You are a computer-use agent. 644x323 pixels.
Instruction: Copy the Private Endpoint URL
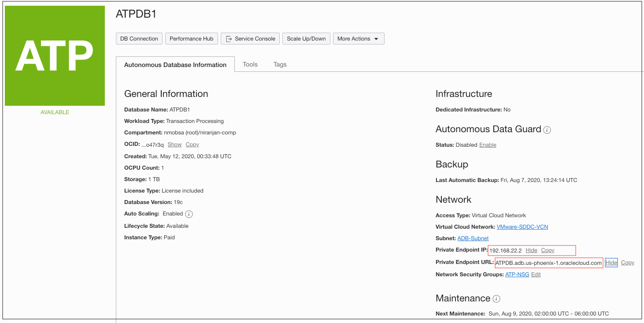click(627, 263)
